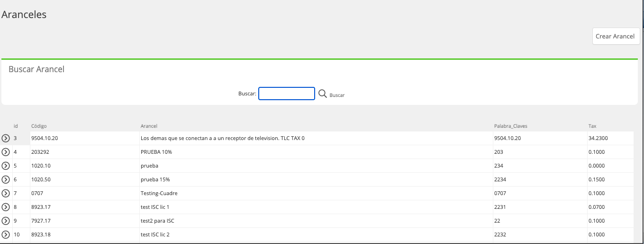Click the Tax column header
The height and width of the screenshot is (244, 644).
(x=592, y=126)
